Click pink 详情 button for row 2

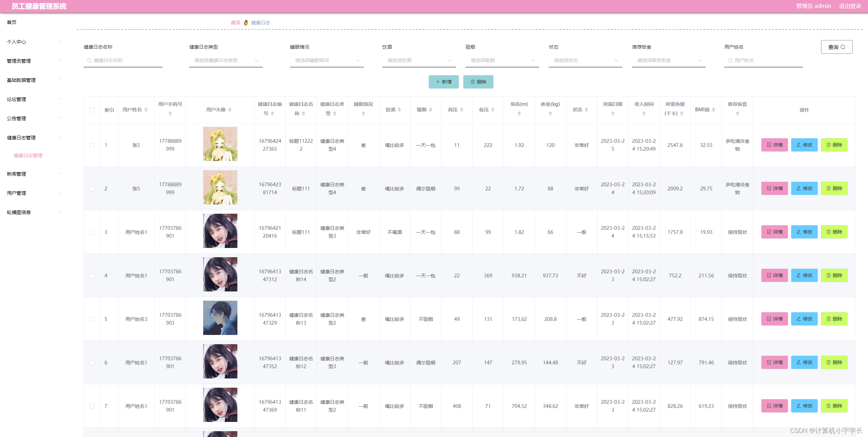774,188
